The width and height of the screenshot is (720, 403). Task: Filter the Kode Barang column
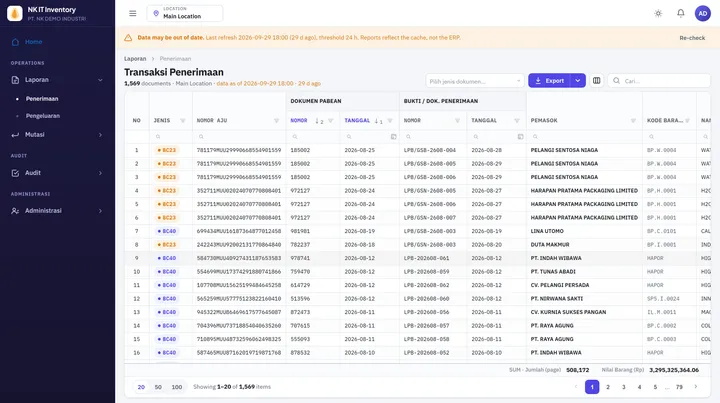687,121
